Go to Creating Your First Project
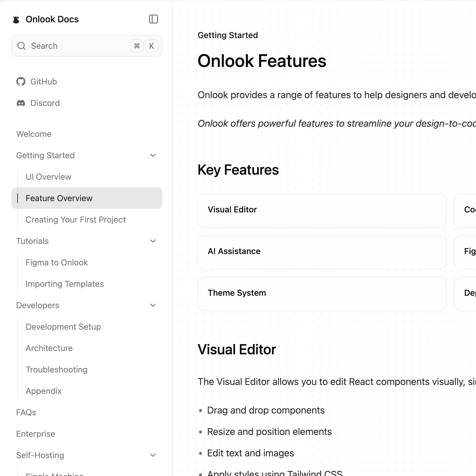476x476 pixels. point(76,220)
